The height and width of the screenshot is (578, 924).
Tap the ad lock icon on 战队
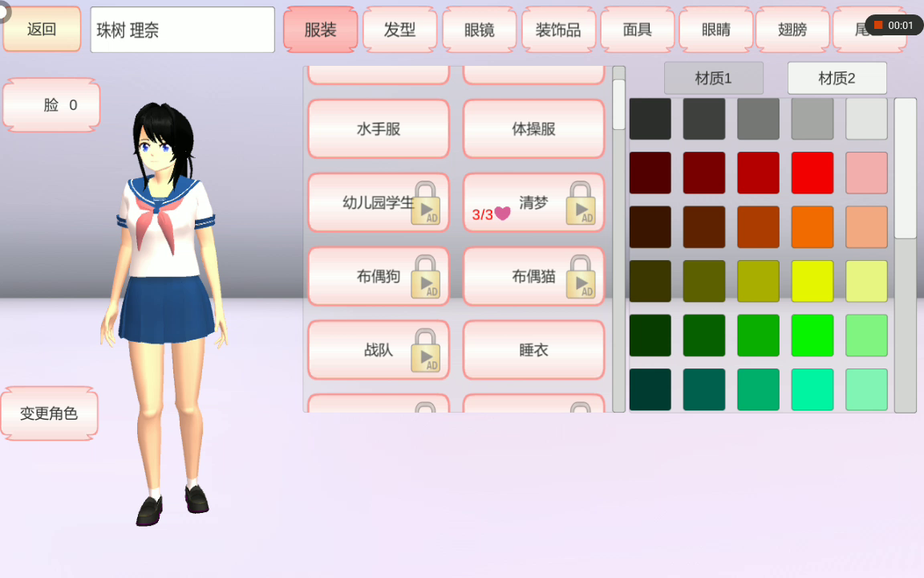point(425,350)
